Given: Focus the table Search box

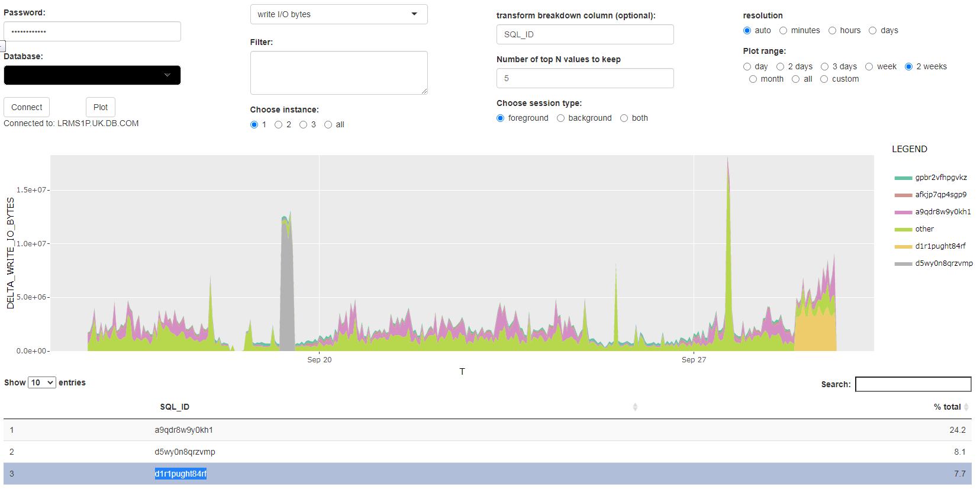Looking at the screenshot, I should 913,384.
